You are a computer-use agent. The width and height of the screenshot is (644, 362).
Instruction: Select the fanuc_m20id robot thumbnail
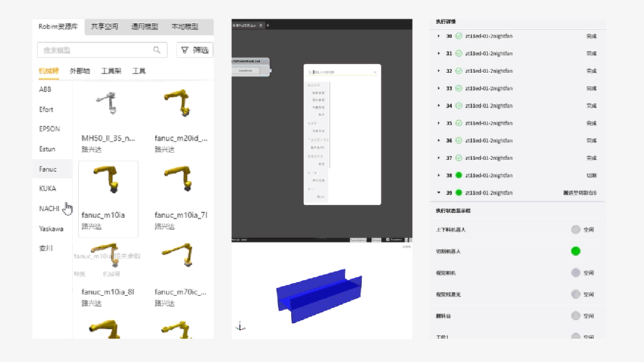pos(178,103)
